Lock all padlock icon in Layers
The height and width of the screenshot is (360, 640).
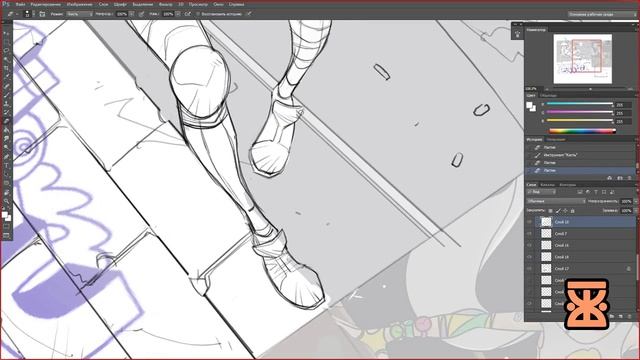(x=573, y=211)
